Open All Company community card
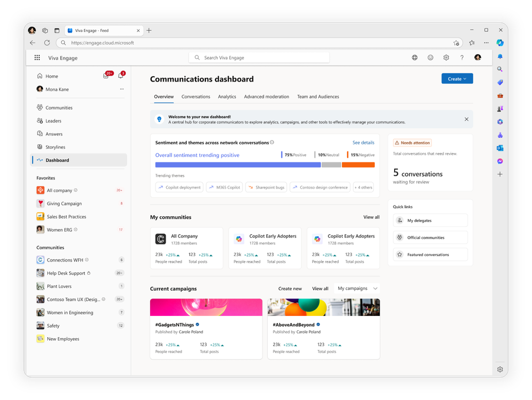 pyautogui.click(x=186, y=248)
